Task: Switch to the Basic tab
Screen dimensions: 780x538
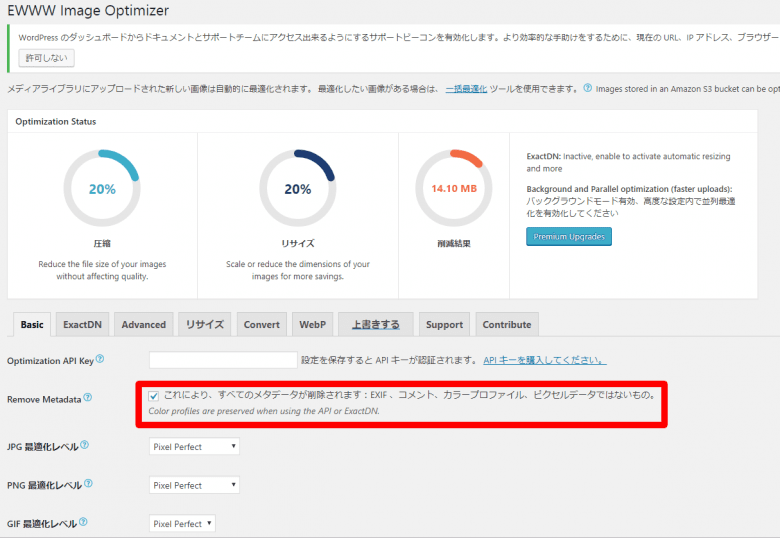Action: pos(32,325)
